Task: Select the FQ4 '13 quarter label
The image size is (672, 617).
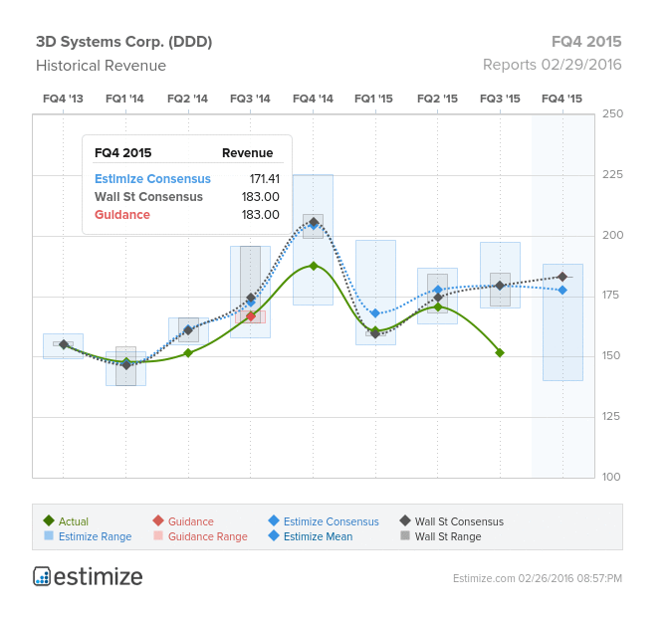Action: tap(63, 99)
